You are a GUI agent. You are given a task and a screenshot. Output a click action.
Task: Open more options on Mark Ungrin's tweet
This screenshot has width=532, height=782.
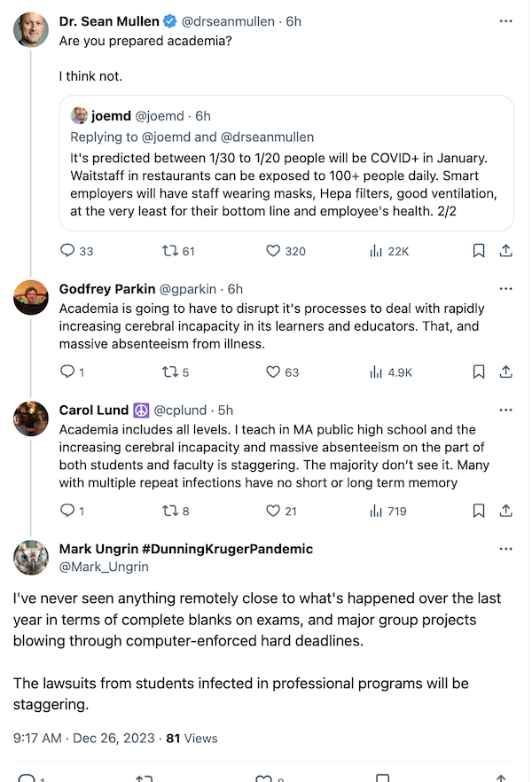506,549
